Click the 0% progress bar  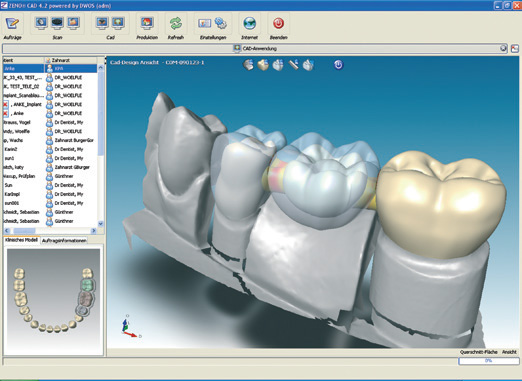click(x=489, y=361)
